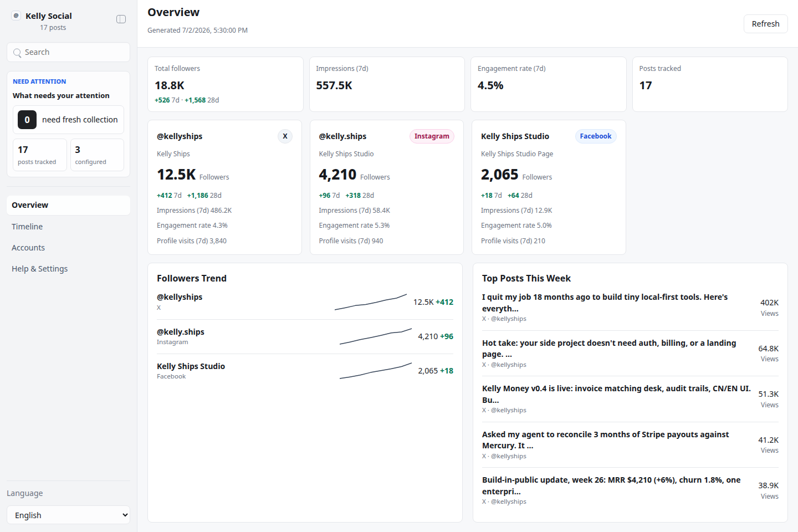Click '12.5K +412' in Followers Trend
This screenshot has height=532, width=798.
coord(433,302)
